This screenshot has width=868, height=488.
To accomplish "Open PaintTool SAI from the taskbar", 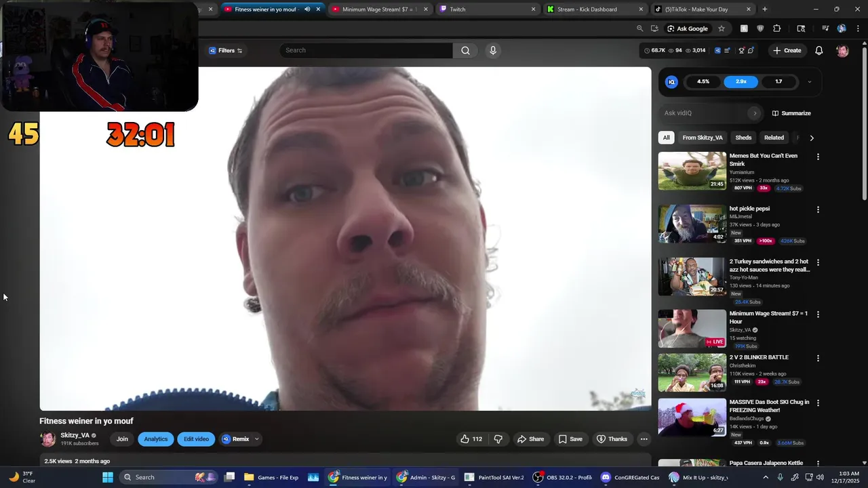I will [494, 477].
